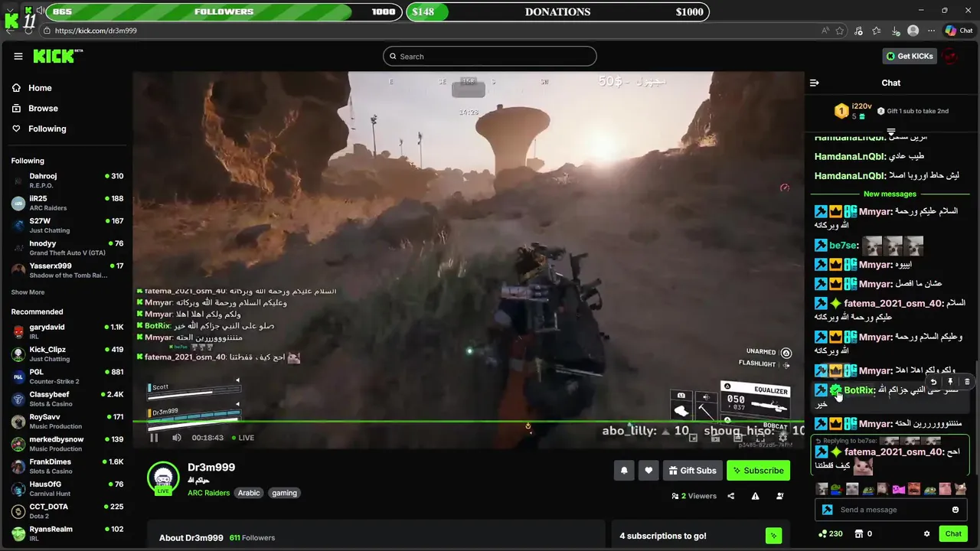
Task: Click New messages divider in chat
Action: pos(890,194)
